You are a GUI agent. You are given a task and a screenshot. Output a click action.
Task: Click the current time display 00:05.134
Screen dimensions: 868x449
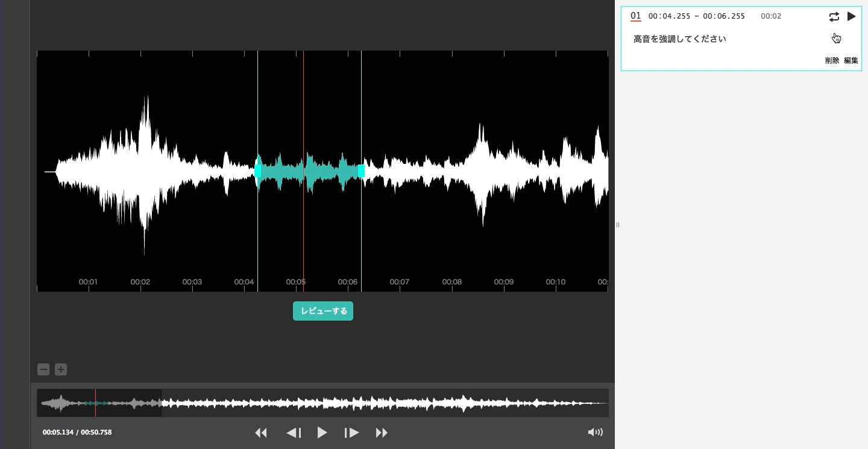click(x=58, y=432)
